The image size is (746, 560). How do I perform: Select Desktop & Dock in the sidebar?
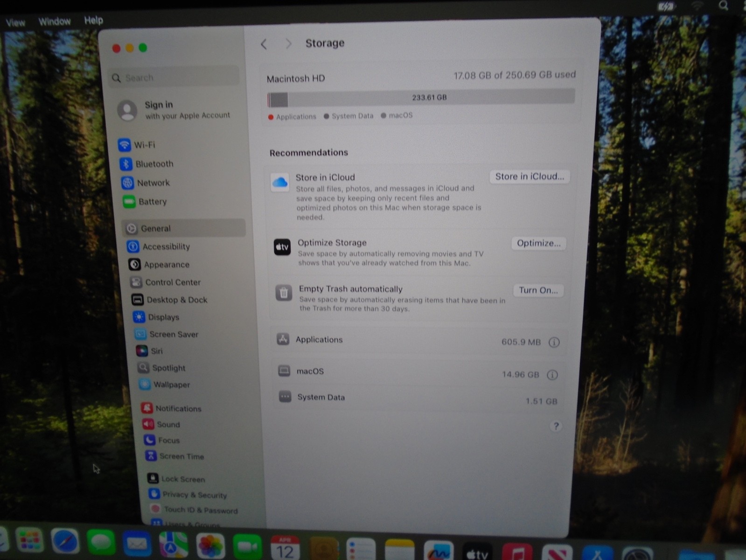click(170, 300)
